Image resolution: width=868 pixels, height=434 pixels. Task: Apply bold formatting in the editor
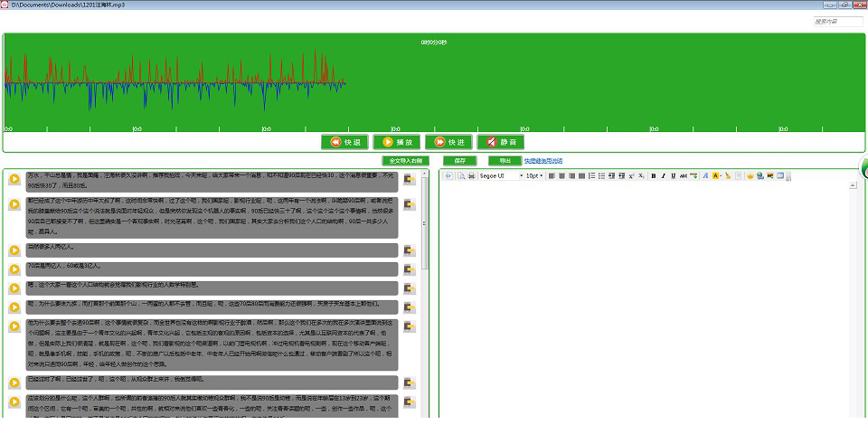(x=653, y=175)
